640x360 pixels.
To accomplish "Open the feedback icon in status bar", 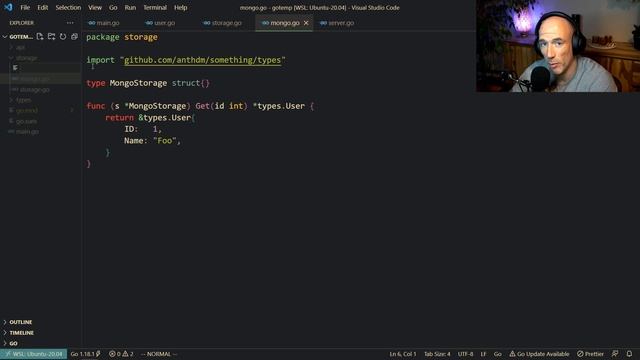I will click(615, 354).
